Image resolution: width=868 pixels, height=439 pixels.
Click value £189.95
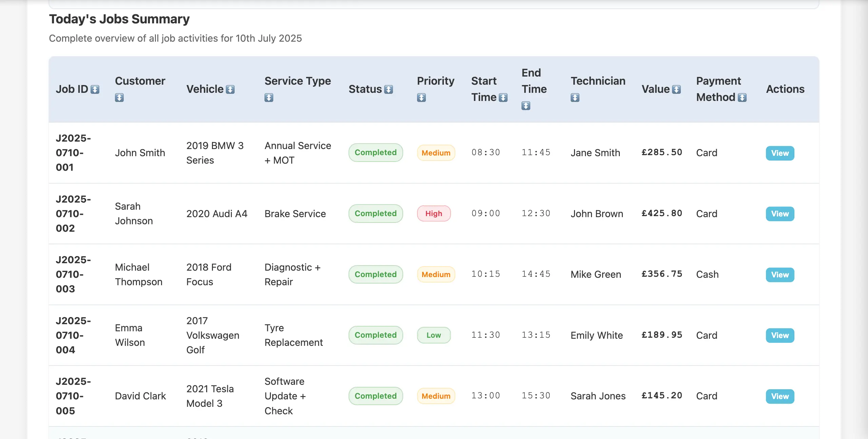click(x=662, y=335)
